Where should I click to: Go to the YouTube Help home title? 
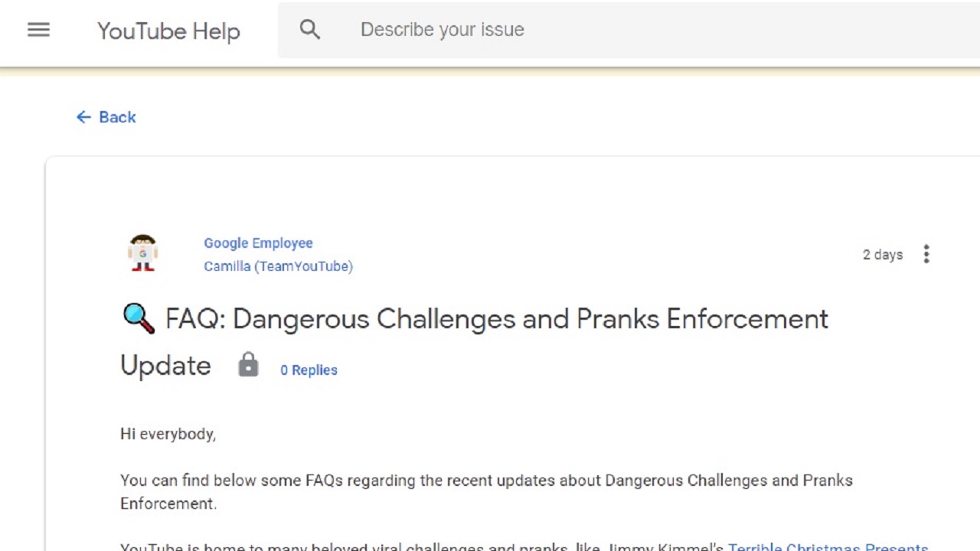pyautogui.click(x=168, y=31)
